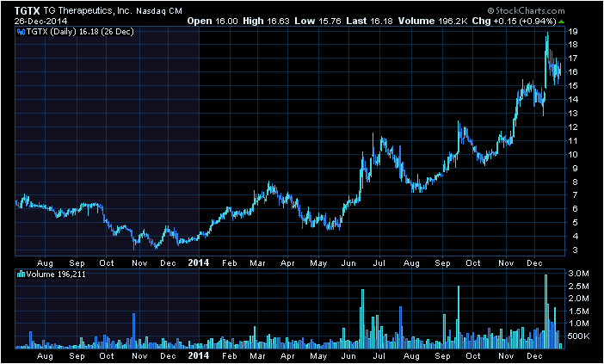Viewport: 604px width, 364px height.
Task: Click the Volume 196,211 legend text
Action: pos(56,275)
